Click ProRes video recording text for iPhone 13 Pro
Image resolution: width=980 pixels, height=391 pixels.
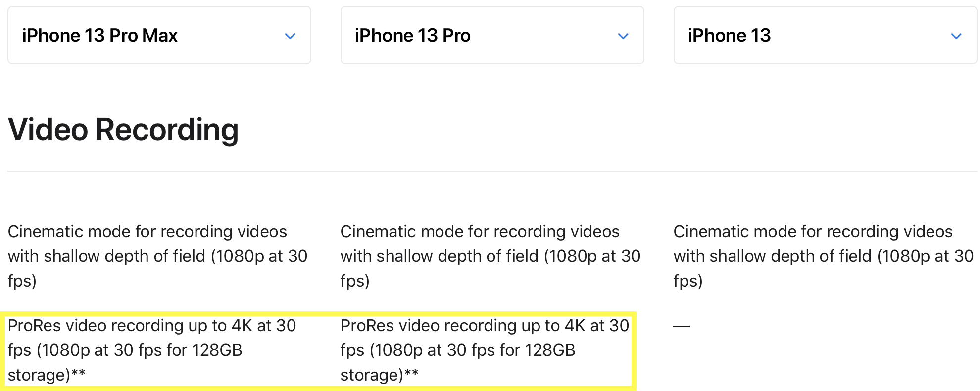[x=485, y=350]
